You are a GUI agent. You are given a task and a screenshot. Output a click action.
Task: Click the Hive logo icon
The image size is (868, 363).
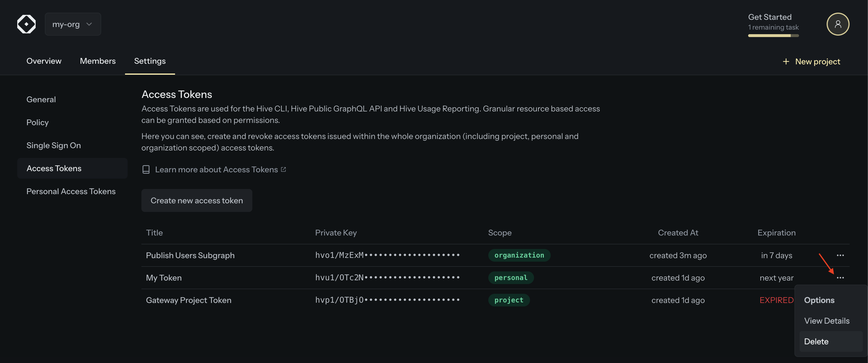26,24
